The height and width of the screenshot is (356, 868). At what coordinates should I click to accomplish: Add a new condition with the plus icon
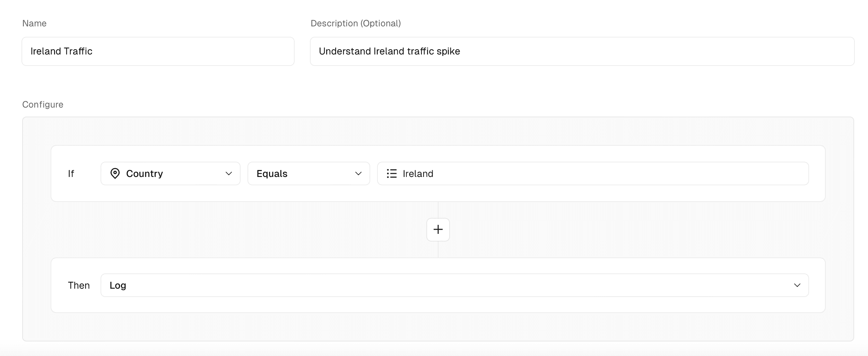pyautogui.click(x=438, y=229)
